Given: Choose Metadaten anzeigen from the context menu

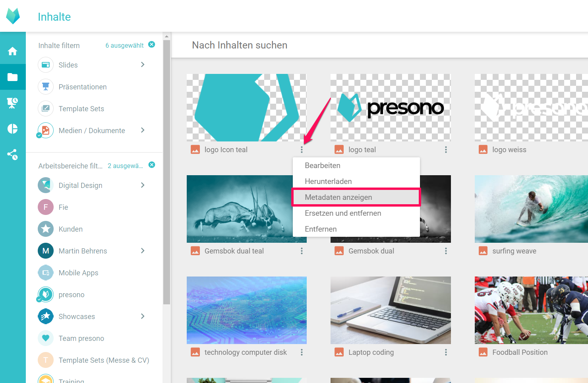Looking at the screenshot, I should (x=356, y=197).
